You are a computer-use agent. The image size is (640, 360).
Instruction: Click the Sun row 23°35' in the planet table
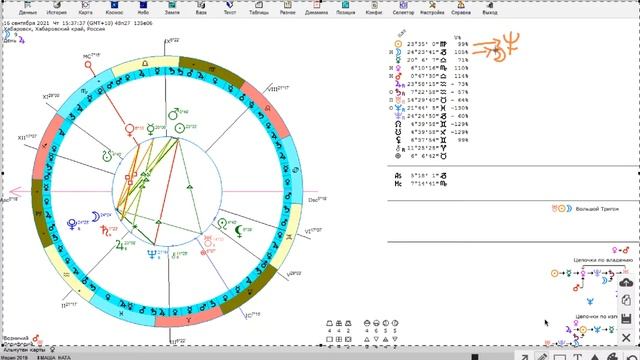click(431, 44)
